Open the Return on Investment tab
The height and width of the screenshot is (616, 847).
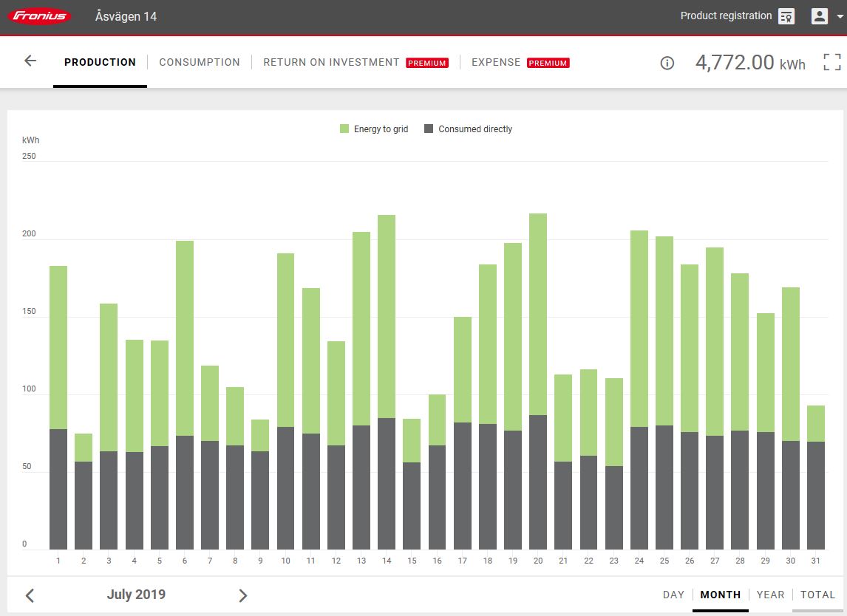(x=331, y=62)
